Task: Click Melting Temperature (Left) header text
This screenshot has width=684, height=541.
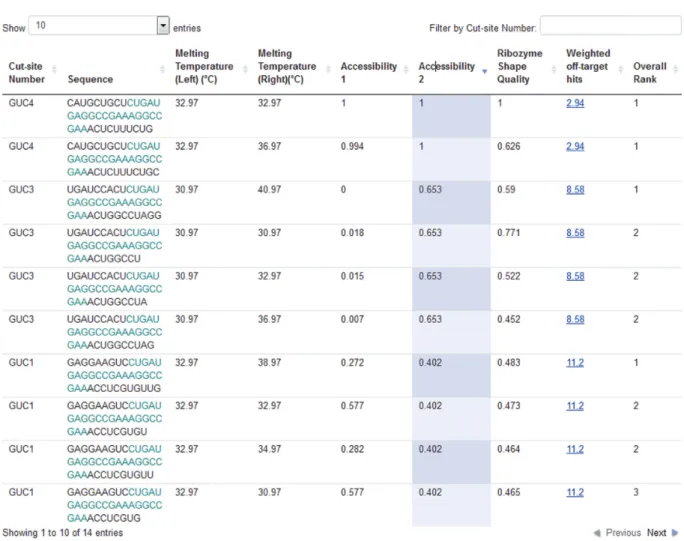Action: pos(204,66)
